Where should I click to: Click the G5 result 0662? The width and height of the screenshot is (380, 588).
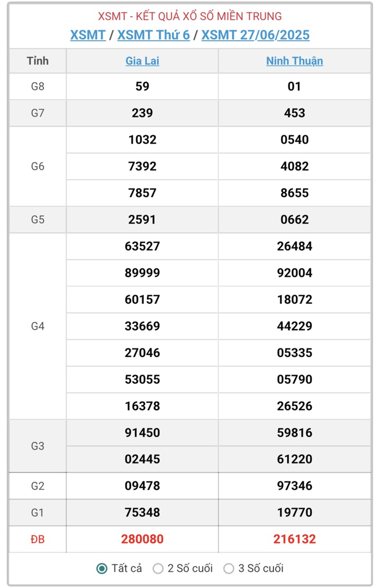pyautogui.click(x=295, y=219)
